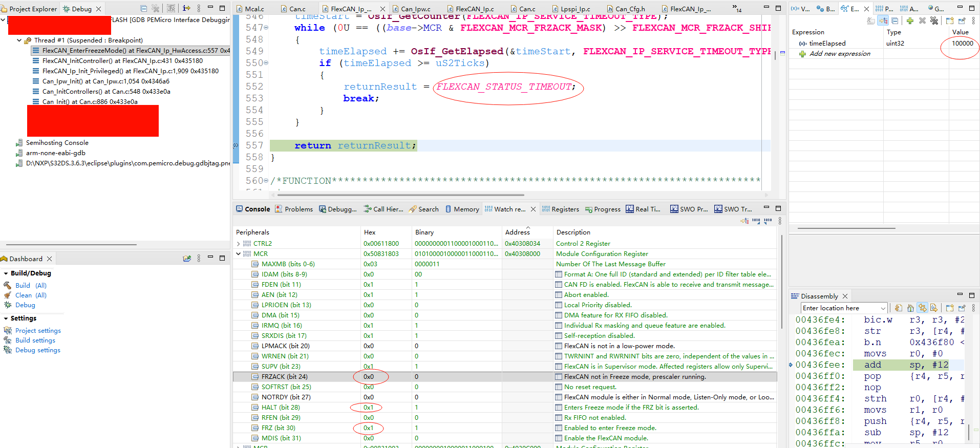980x448 pixels.
Task: Remove all expressions double-X icon
Action: click(934, 20)
